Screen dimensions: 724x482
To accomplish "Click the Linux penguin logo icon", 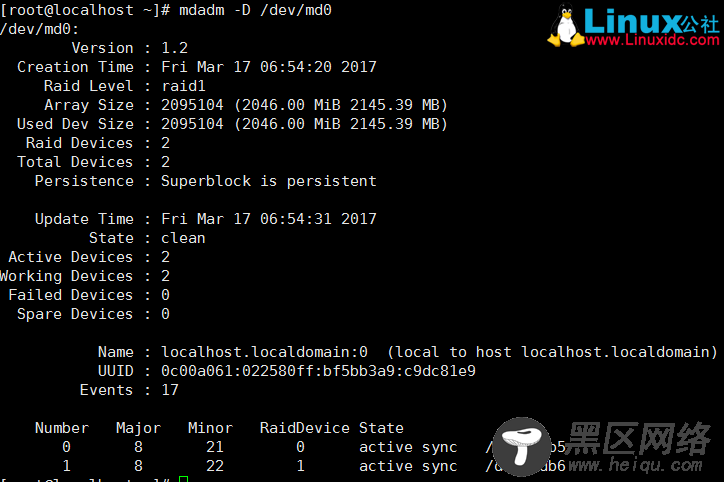I will (566, 26).
